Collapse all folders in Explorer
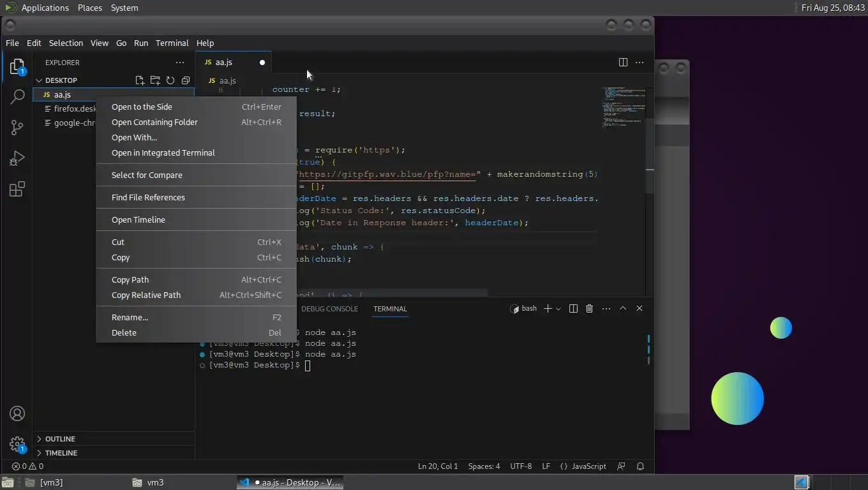The width and height of the screenshot is (868, 490). [x=186, y=80]
